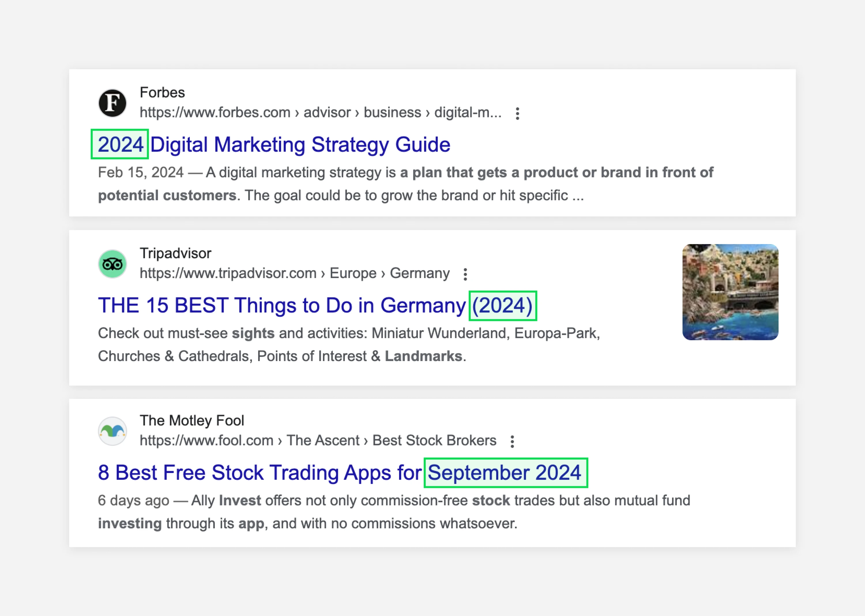
Task: Click snippet text mentioning Miniatur Wunderland
Action: pyautogui.click(x=349, y=333)
